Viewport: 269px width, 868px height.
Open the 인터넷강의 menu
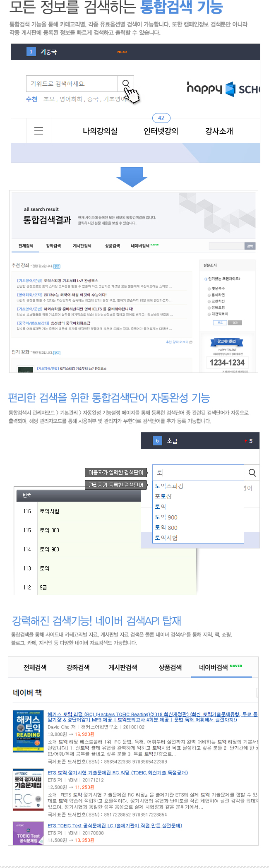click(x=161, y=131)
